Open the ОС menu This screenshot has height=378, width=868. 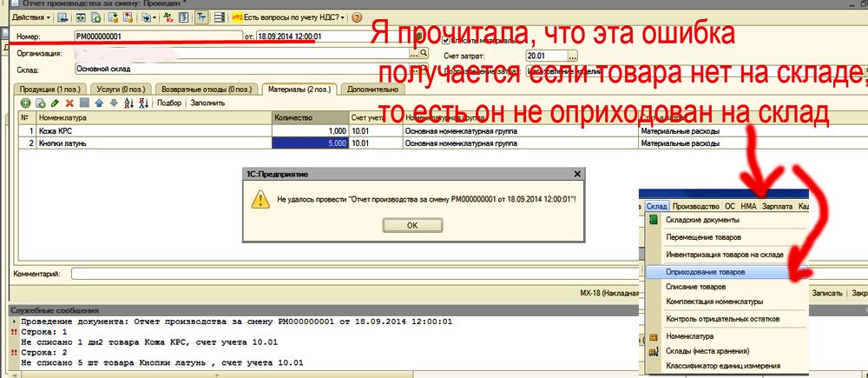click(730, 206)
